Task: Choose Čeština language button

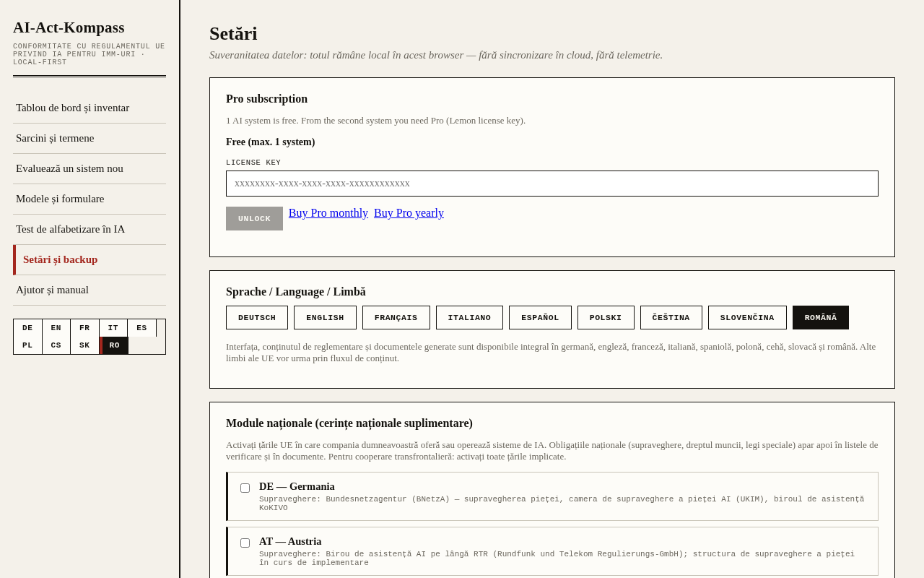Action: [671, 318]
